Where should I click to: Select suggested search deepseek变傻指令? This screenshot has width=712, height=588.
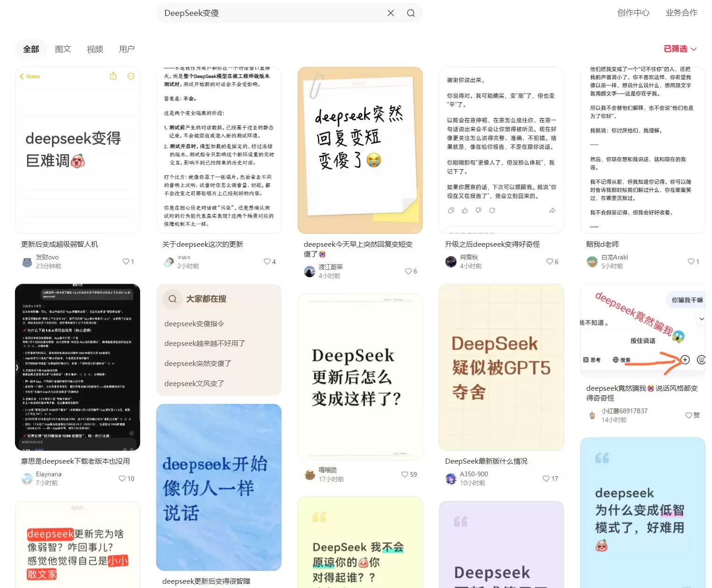tap(194, 324)
